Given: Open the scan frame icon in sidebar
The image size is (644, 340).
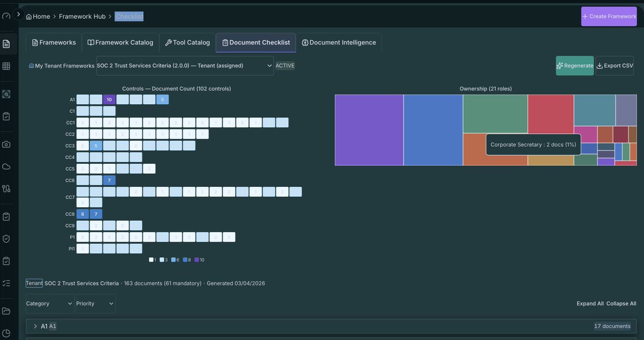Looking at the screenshot, I should (6, 94).
